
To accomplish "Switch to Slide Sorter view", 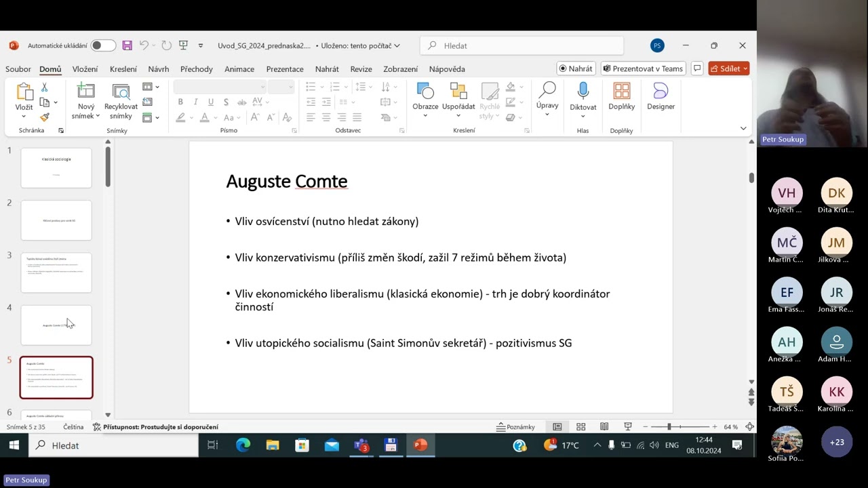I will click(580, 427).
